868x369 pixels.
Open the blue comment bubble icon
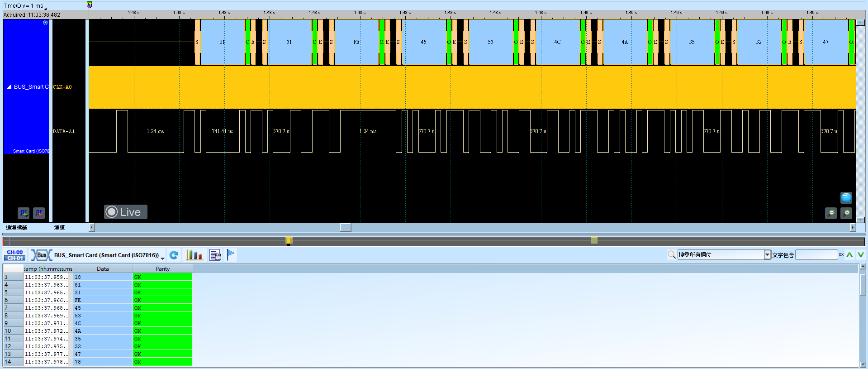(x=846, y=198)
